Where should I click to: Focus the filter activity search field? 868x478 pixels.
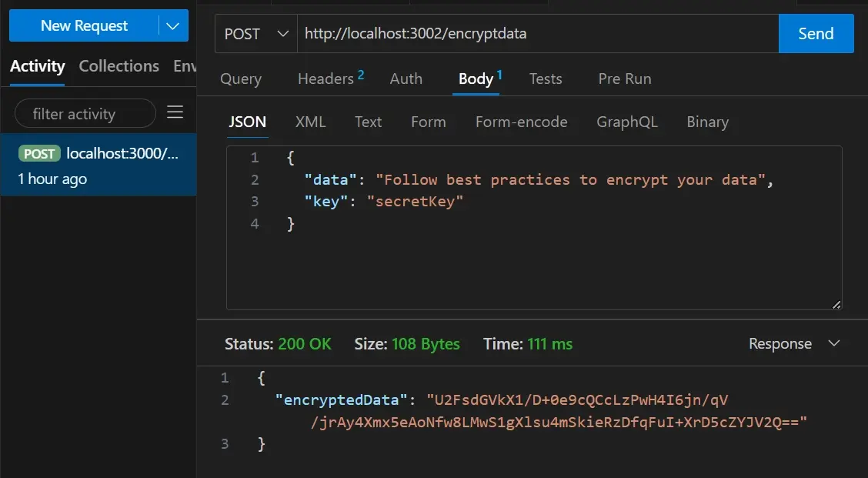tap(85, 114)
